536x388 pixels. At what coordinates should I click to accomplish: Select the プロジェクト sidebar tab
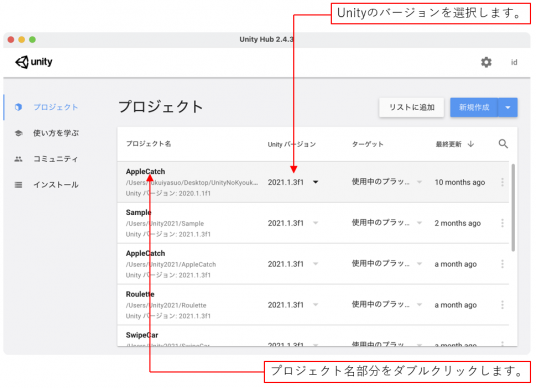(x=56, y=107)
